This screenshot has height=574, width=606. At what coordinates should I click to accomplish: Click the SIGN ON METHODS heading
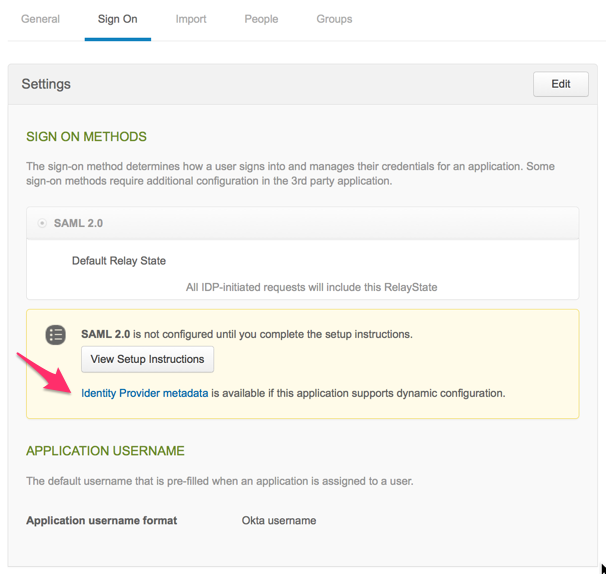[86, 136]
